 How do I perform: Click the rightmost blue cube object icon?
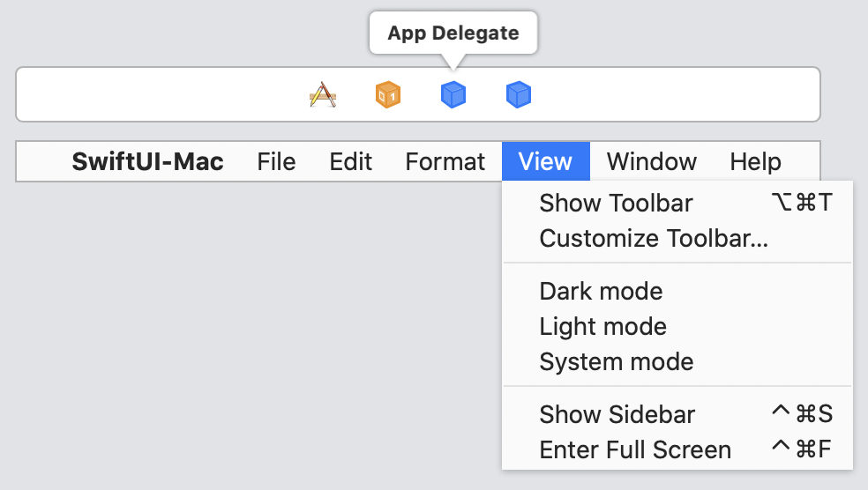pyautogui.click(x=519, y=94)
